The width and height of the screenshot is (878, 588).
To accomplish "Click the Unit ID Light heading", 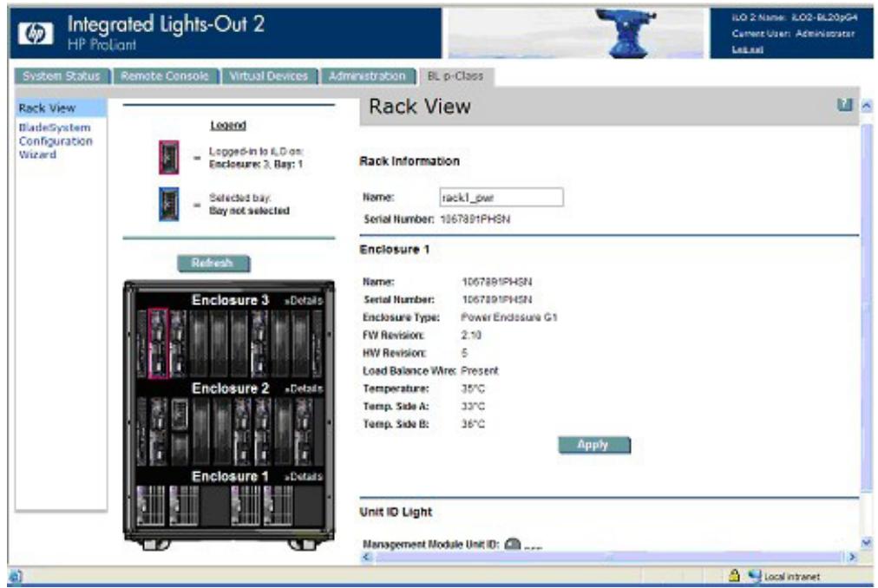I will (396, 512).
